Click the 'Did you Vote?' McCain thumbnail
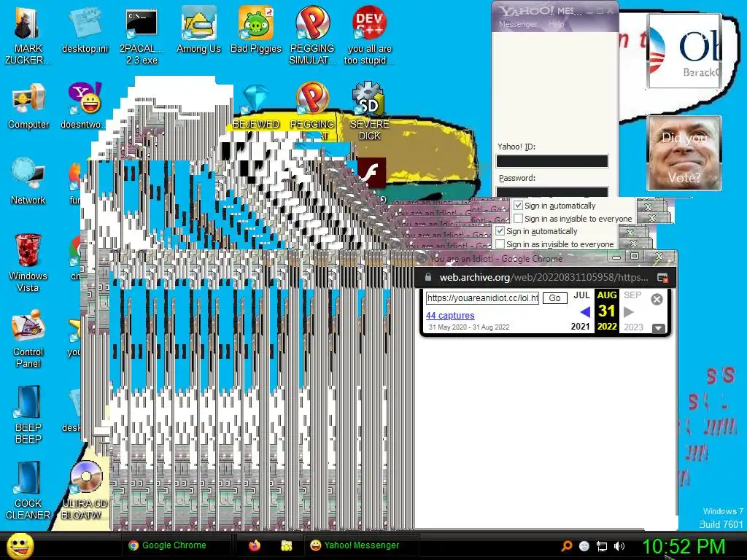Screen dimensions: 747x560 (684, 153)
